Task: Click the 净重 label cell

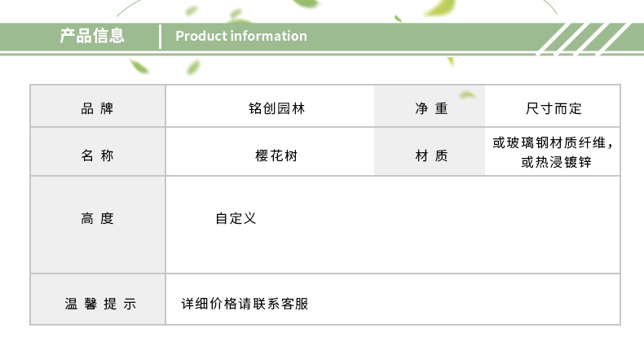Action: [x=430, y=108]
